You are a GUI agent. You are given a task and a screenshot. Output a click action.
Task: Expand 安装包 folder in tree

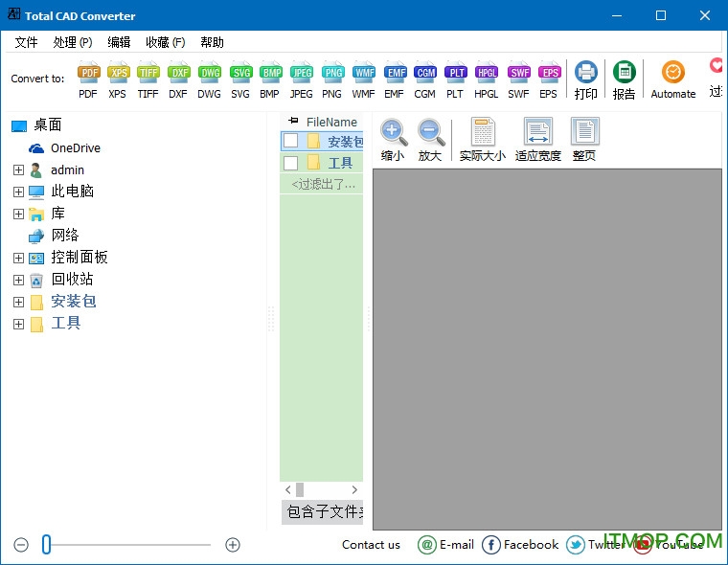point(18,303)
